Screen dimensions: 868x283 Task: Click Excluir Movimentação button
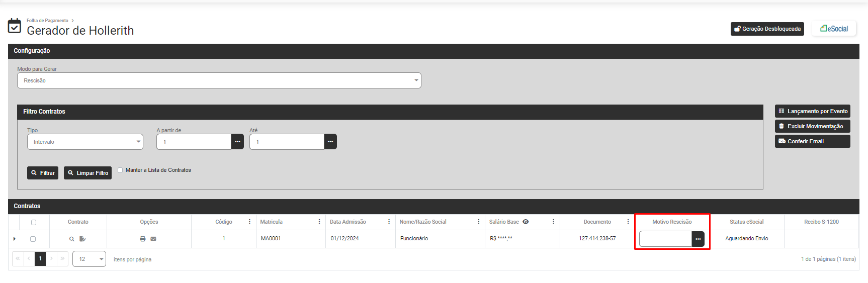[x=813, y=126]
